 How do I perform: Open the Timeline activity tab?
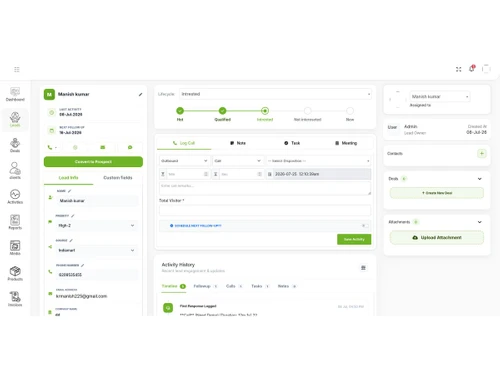[174, 286]
